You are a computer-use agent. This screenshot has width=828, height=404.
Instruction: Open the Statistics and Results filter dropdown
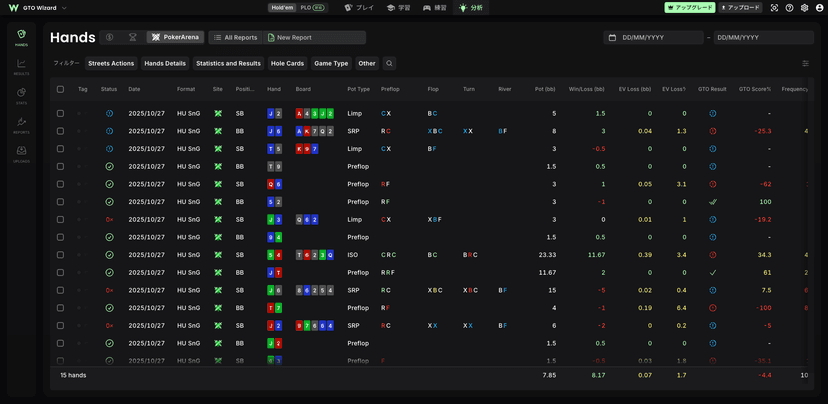tap(228, 63)
